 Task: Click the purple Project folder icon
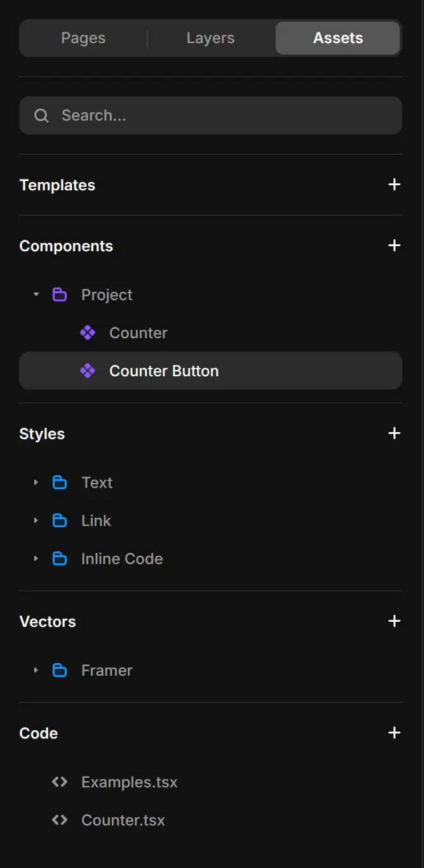point(60,294)
